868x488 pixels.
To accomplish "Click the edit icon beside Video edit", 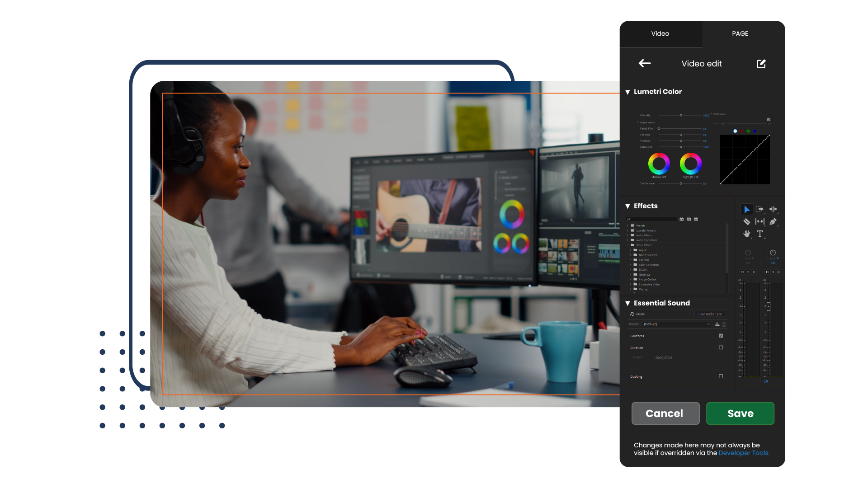I will (761, 64).
